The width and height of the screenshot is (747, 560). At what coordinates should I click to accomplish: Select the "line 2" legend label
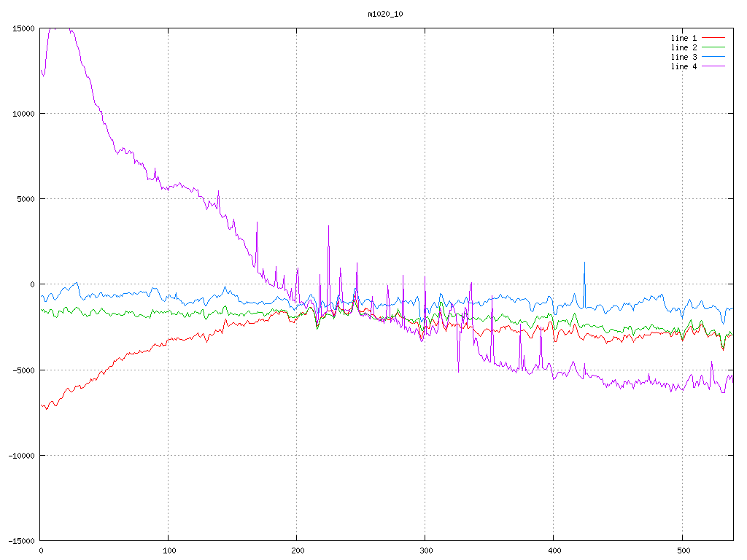click(684, 47)
